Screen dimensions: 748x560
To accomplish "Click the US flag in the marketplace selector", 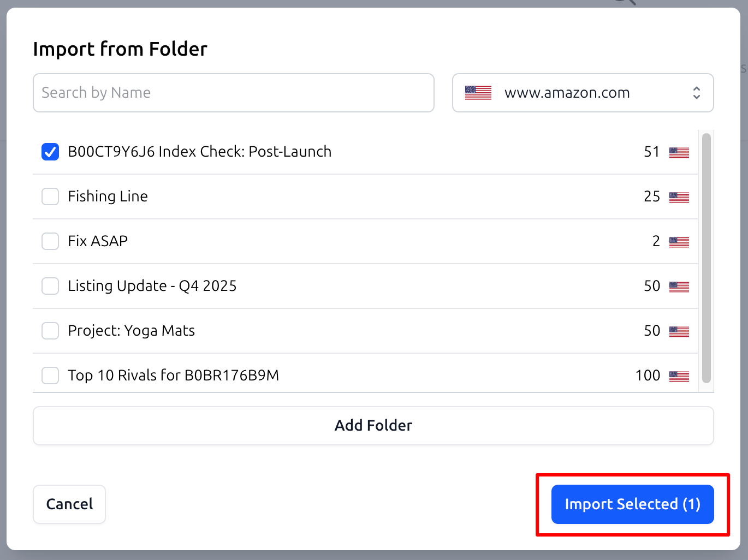I will pos(478,93).
